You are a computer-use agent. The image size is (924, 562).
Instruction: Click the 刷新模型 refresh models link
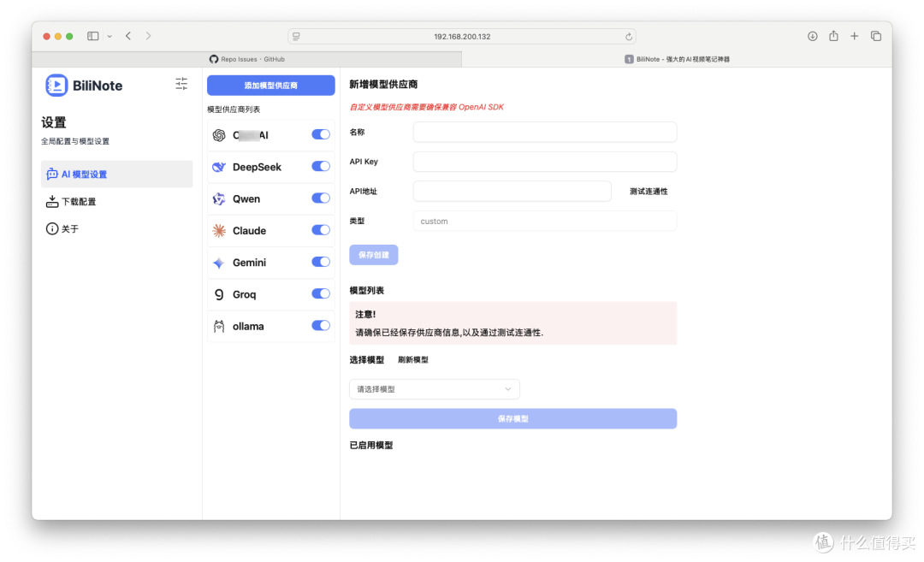tap(412, 360)
